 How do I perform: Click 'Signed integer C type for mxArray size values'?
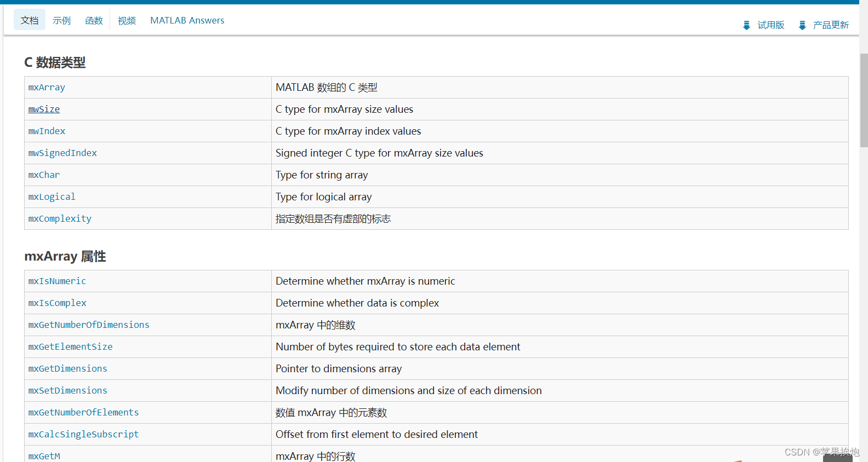pyautogui.click(x=379, y=153)
